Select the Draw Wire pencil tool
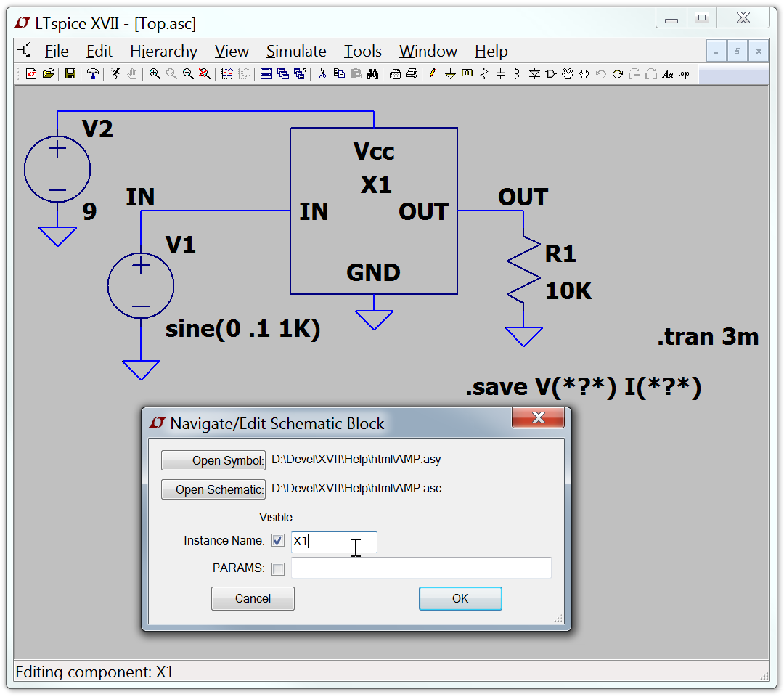Image resolution: width=784 pixels, height=697 pixels. point(434,73)
